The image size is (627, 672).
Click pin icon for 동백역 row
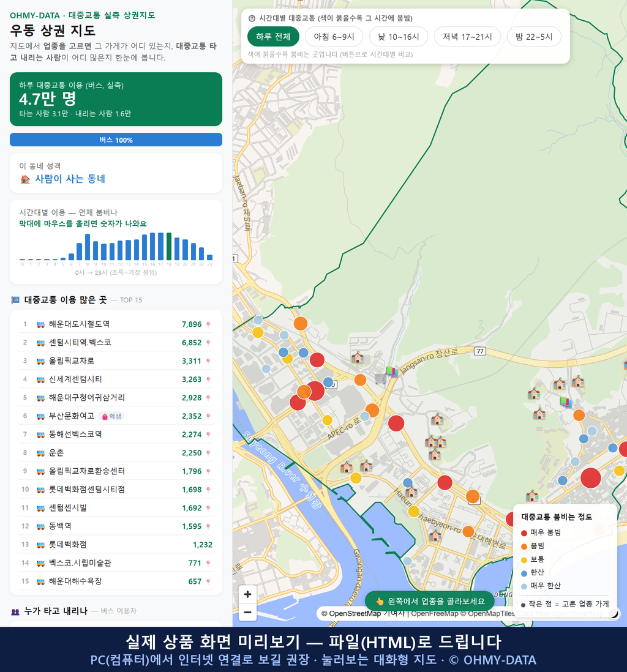point(208,526)
